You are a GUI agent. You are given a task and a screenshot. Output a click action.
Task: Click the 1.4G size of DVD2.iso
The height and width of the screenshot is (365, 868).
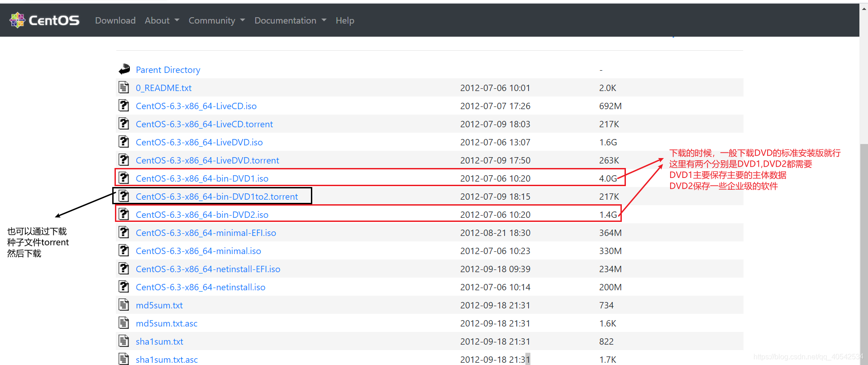tap(608, 215)
